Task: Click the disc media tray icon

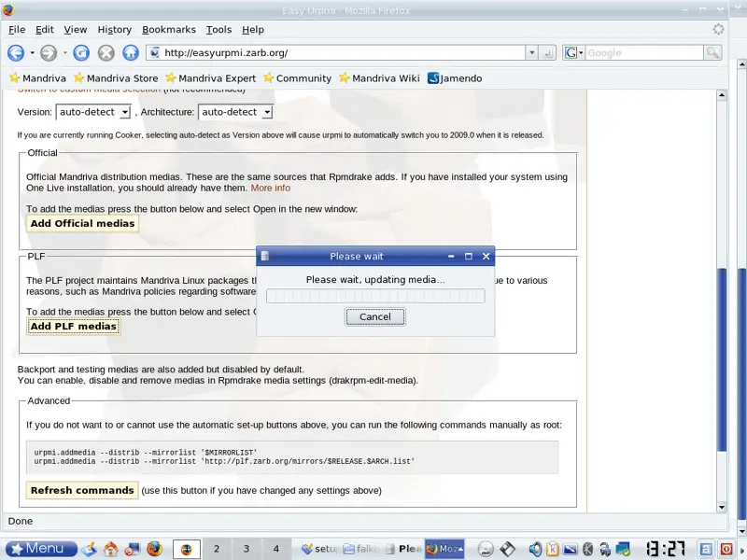Action: click(x=486, y=549)
